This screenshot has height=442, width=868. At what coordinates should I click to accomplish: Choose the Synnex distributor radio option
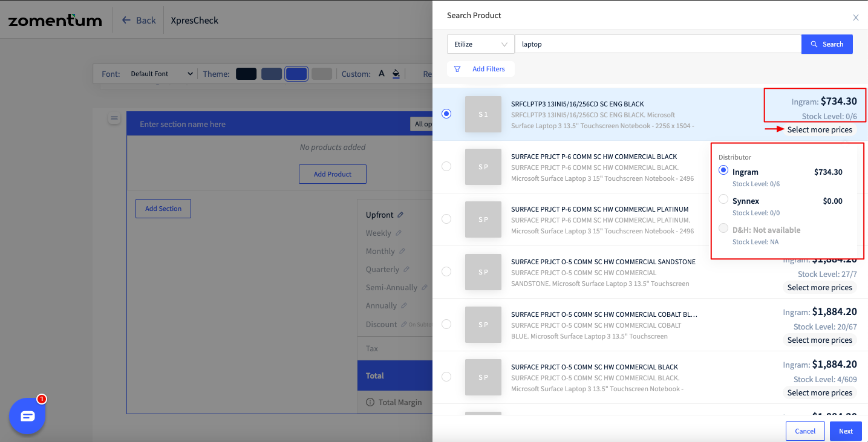coord(723,199)
